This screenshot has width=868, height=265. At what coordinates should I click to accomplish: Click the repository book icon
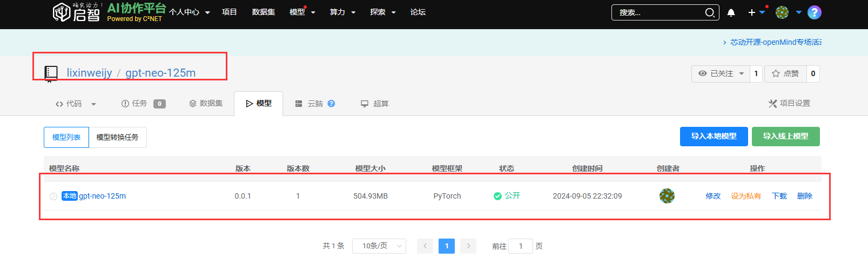pyautogui.click(x=51, y=73)
